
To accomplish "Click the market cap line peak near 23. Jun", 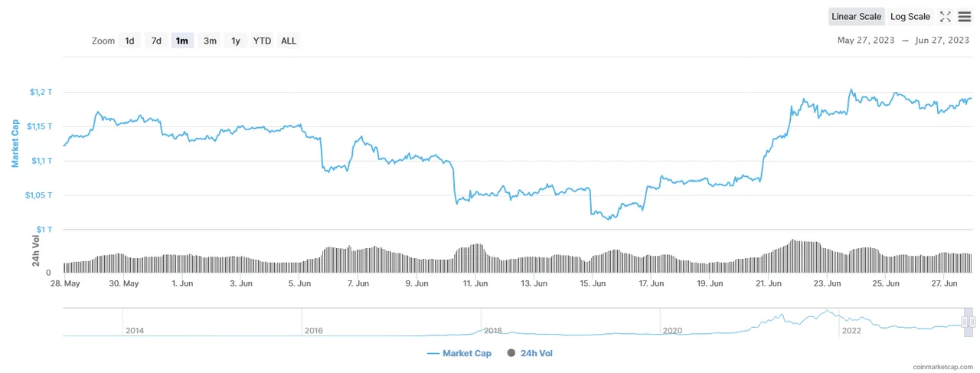I will point(851,90).
